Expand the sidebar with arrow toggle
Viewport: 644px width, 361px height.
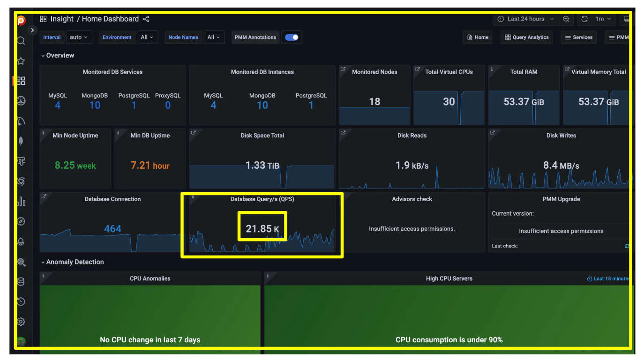(x=32, y=30)
